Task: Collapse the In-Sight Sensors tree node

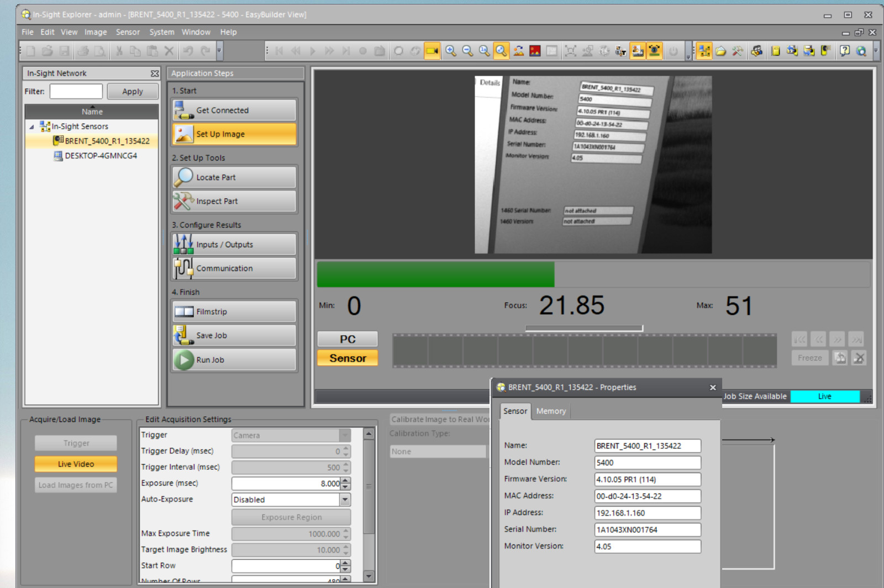Action: [x=31, y=127]
